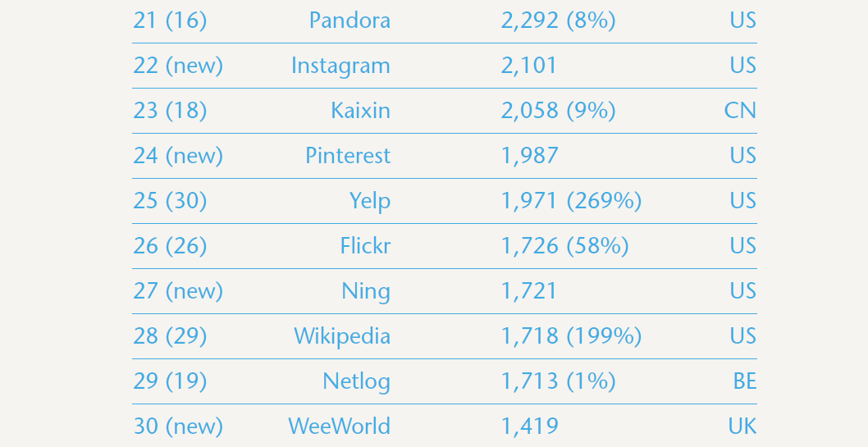
Task: Click the UK country code
Action: [x=742, y=426]
